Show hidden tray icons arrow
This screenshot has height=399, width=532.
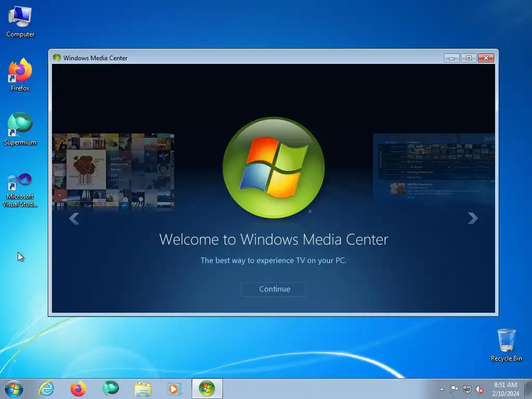(442, 389)
